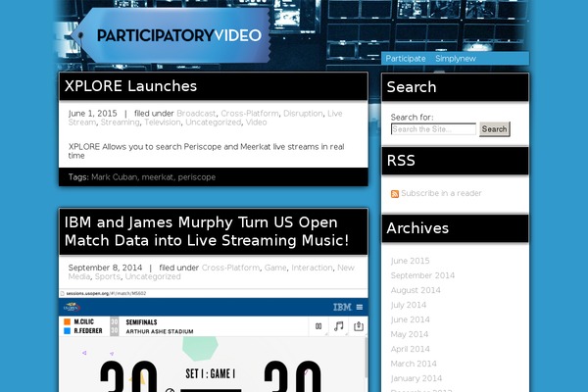Click the Game category link
Viewport: 588px width, 392px height.
click(x=275, y=268)
